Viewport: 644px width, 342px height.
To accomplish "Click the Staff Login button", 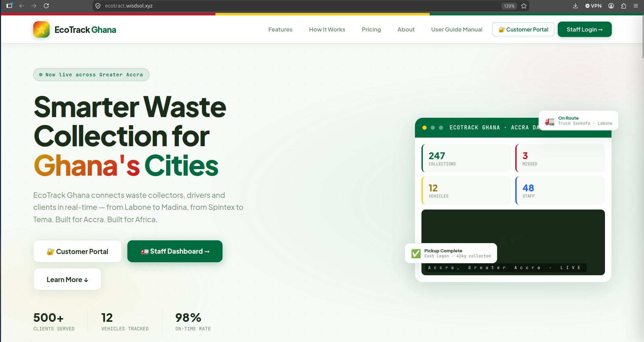I will 584,29.
